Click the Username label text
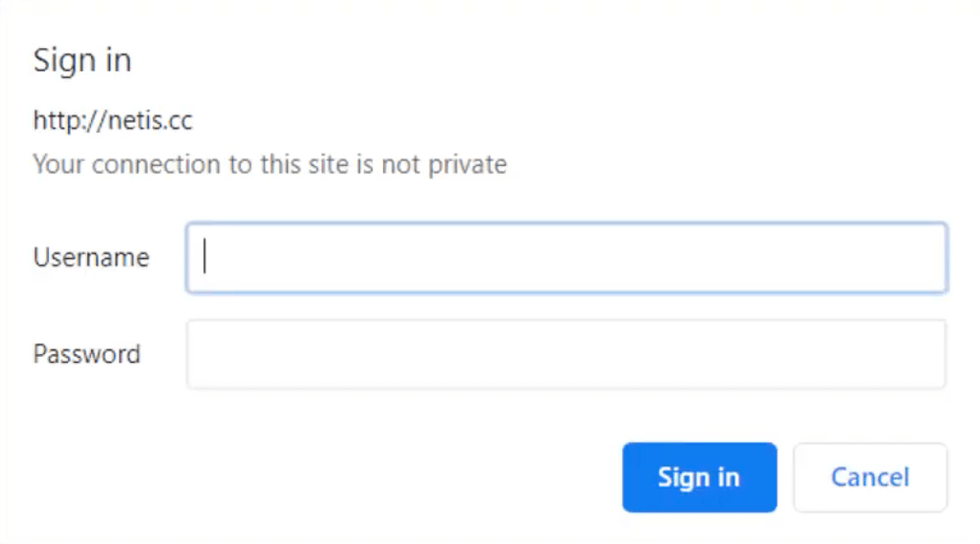 pos(91,257)
